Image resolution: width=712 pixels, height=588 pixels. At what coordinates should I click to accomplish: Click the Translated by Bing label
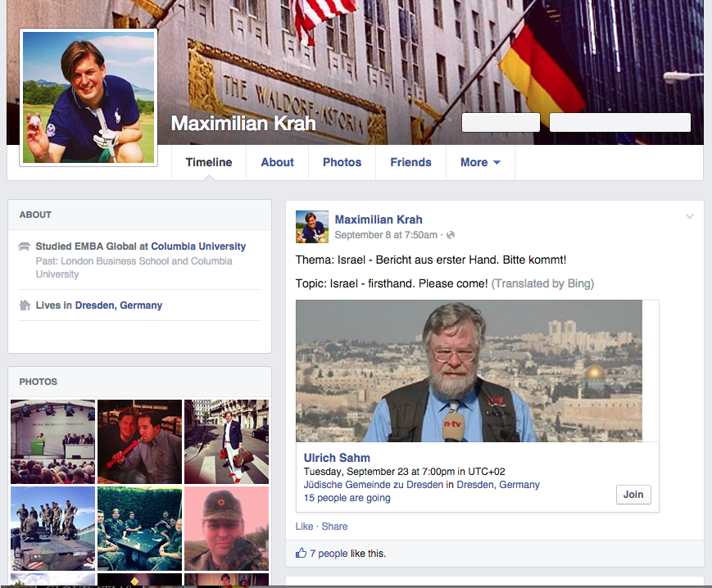click(542, 283)
